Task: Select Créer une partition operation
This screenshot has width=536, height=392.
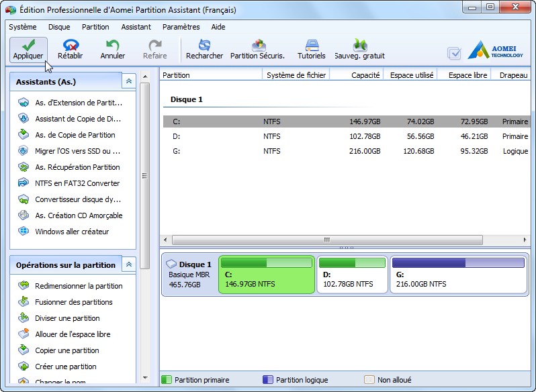Action: 58,366
